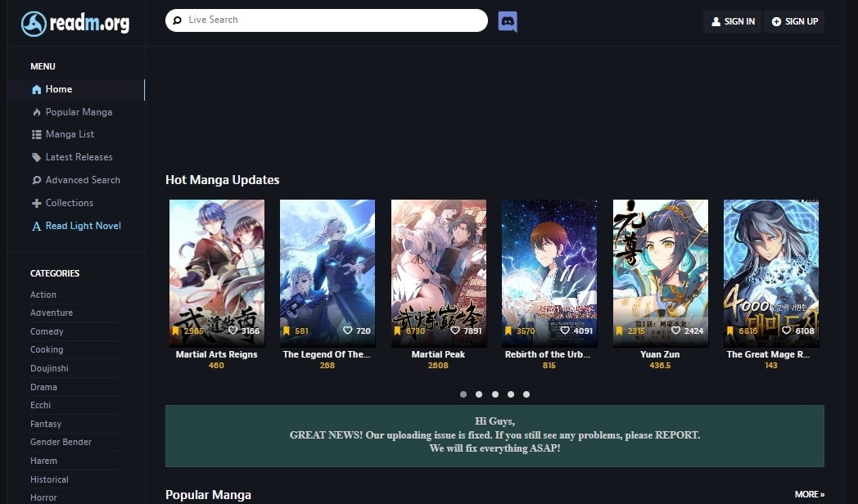Open Collections from the menu
The image size is (858, 504).
point(69,204)
